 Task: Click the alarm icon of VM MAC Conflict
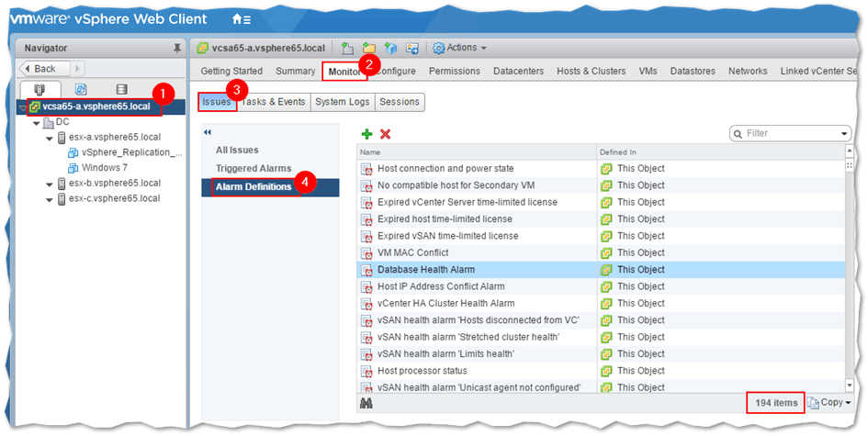click(366, 252)
